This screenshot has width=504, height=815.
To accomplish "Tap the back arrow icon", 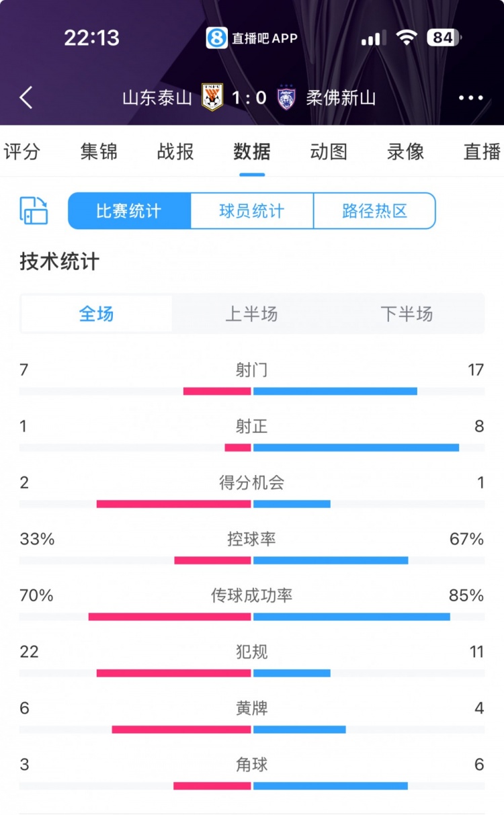I will point(26,98).
